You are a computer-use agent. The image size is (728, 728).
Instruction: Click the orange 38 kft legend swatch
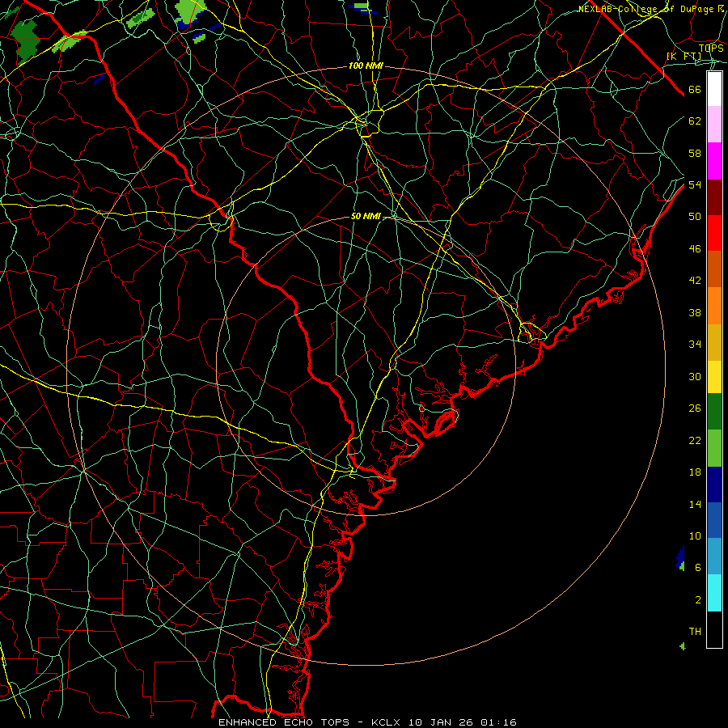coord(714,306)
